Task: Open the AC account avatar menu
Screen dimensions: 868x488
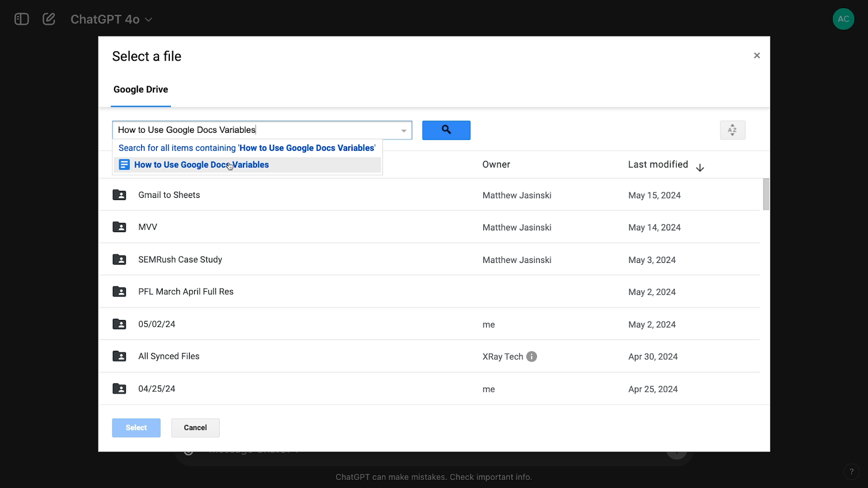Action: (843, 19)
